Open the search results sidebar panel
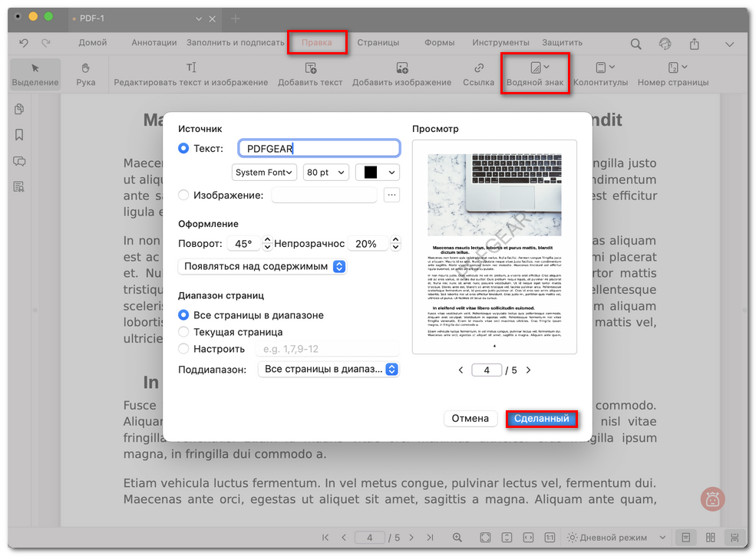Viewport: 756px width, 556px height. tap(19, 186)
